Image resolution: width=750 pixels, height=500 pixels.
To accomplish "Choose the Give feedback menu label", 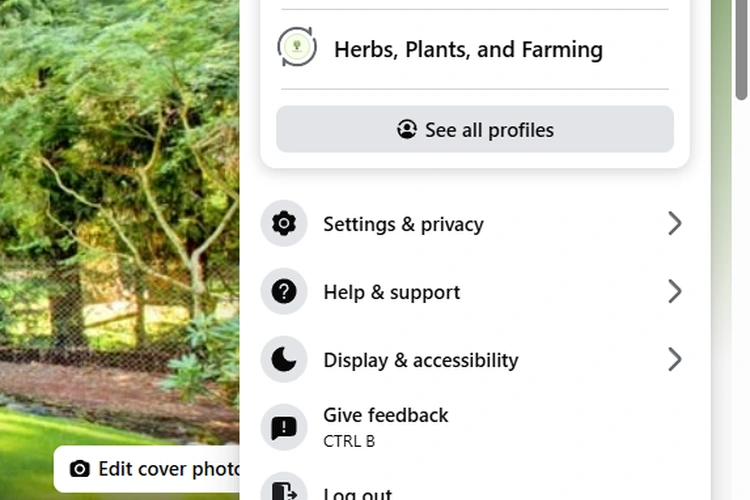I will tap(385, 415).
